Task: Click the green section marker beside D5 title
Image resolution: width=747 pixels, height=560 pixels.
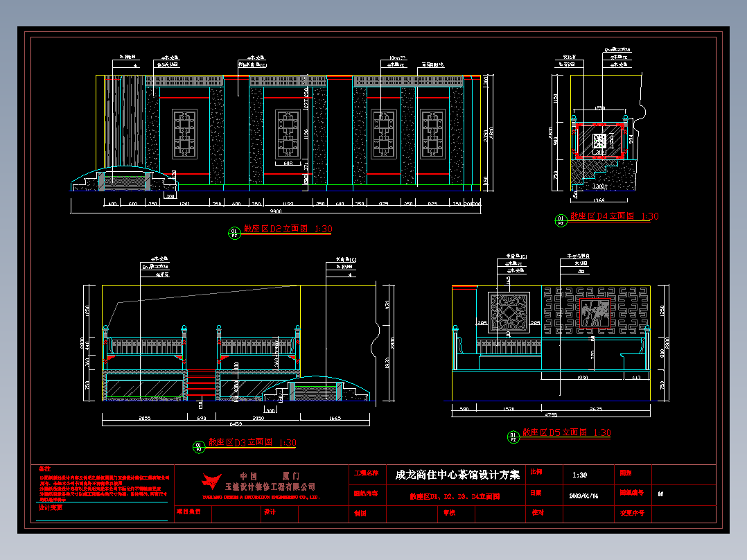Action: coord(513,437)
